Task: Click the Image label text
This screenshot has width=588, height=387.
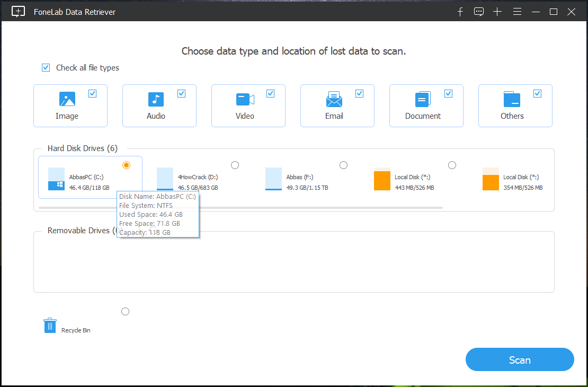Action: click(67, 116)
